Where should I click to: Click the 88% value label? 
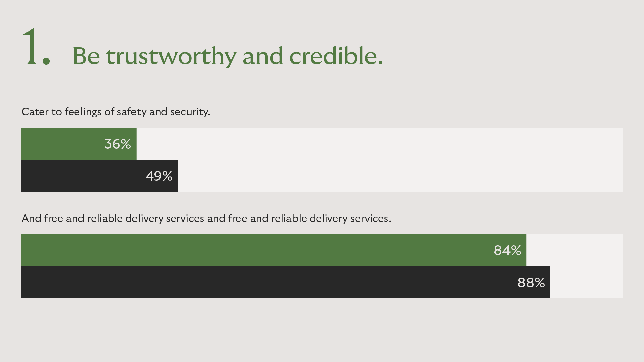click(531, 283)
